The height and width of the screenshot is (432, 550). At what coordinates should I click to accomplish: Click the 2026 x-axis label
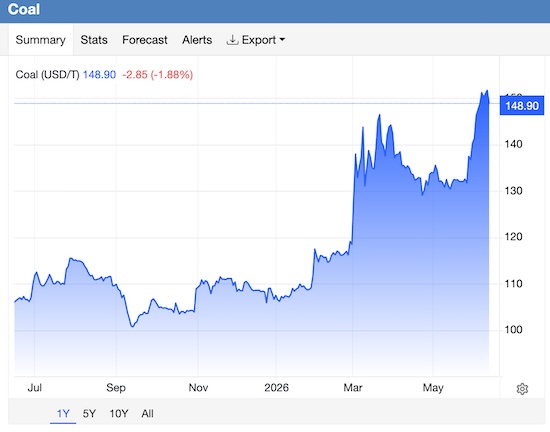pos(276,387)
